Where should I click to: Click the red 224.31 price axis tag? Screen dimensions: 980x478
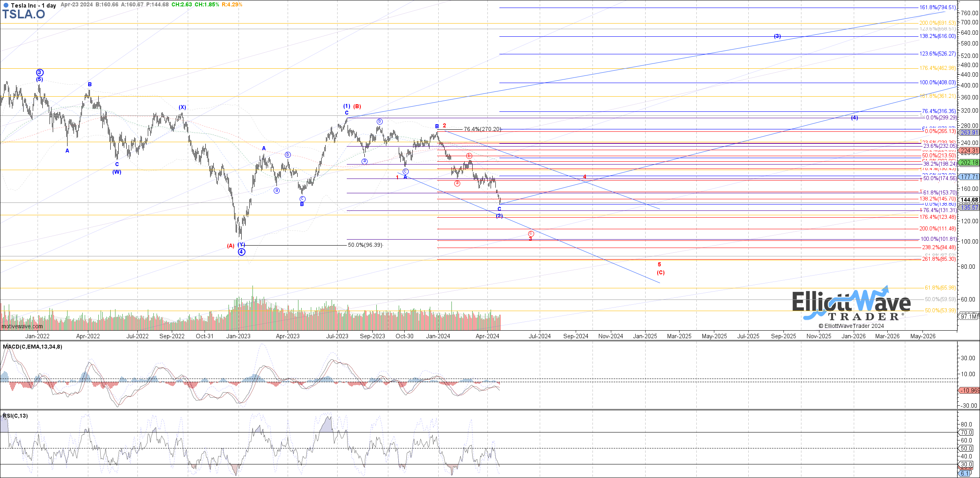tap(969, 151)
